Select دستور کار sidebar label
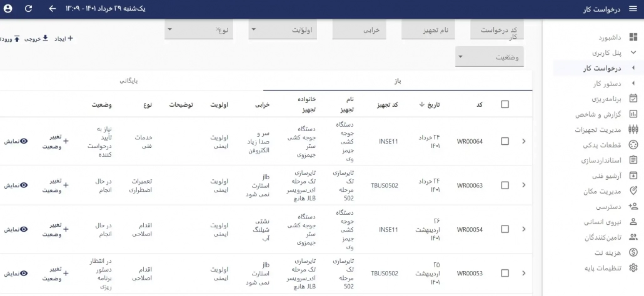This screenshot has width=644, height=296. click(x=607, y=84)
